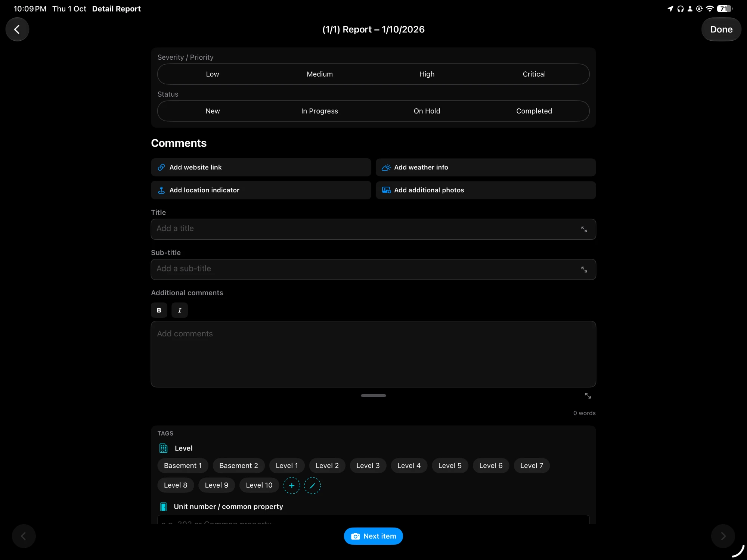
Task: Click the location pin icon
Action: click(x=161, y=190)
